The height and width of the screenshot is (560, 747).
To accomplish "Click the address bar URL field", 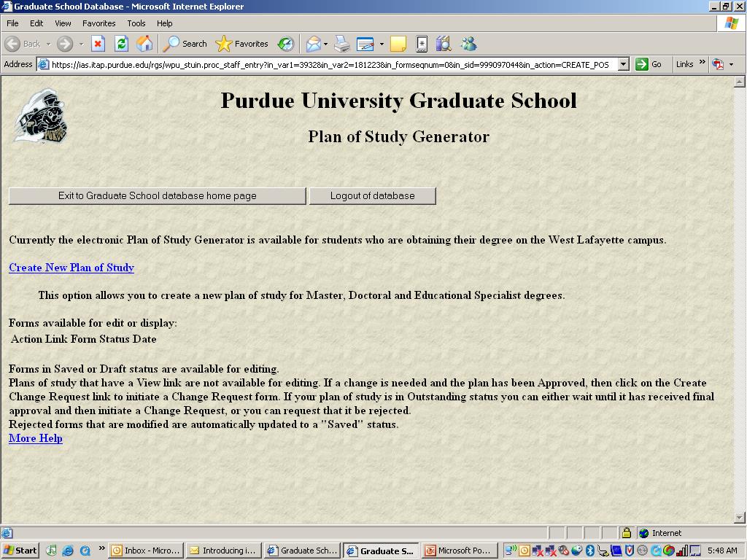I will click(x=328, y=64).
